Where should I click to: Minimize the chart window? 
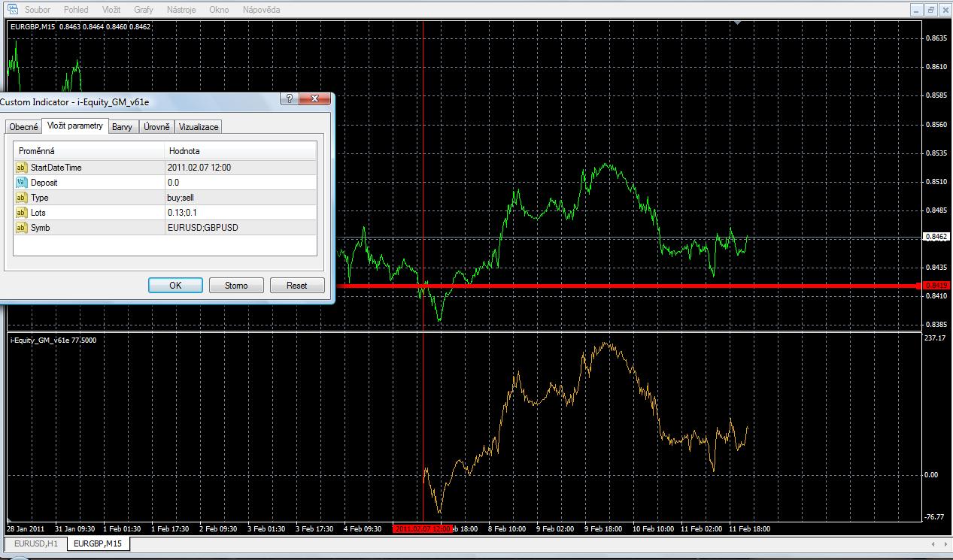tap(917, 10)
